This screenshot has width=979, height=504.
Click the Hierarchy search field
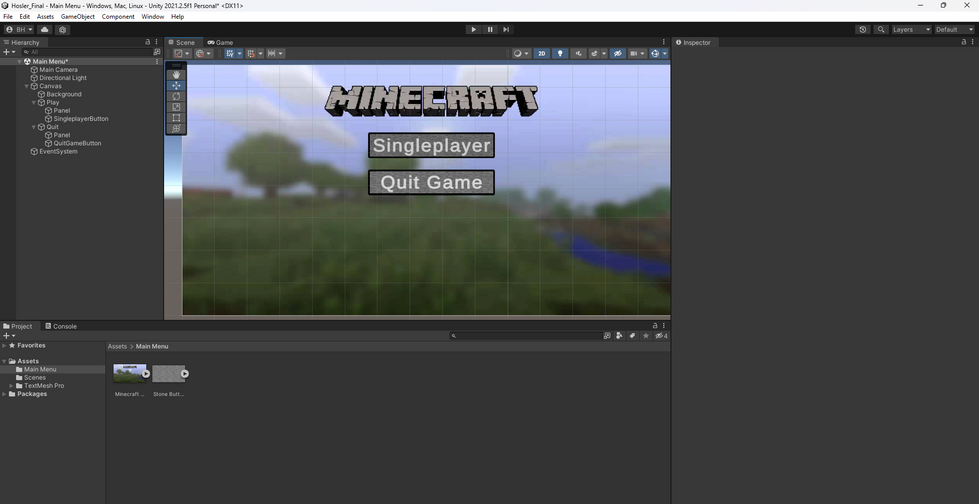[x=86, y=52]
